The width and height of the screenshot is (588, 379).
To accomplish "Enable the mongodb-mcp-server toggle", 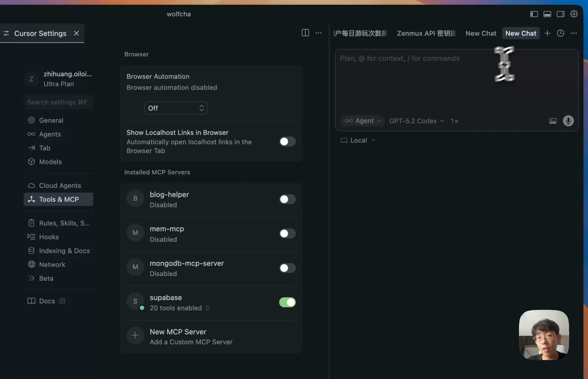I will coord(287,268).
